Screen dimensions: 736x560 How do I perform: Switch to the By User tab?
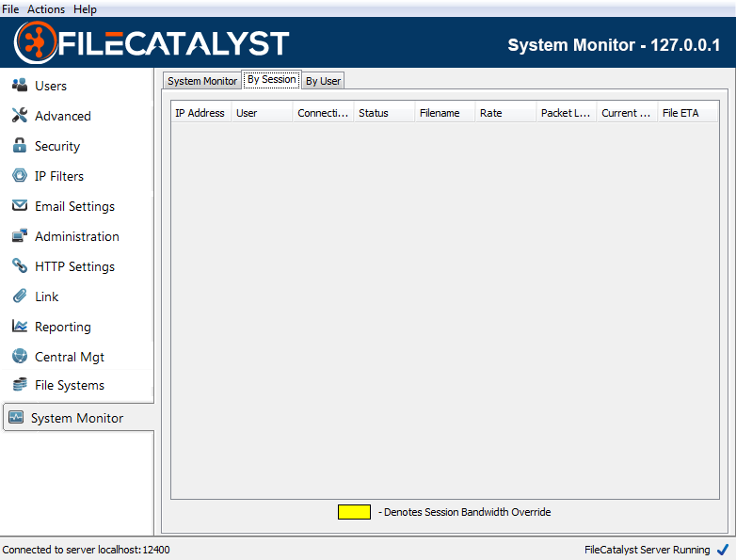click(323, 81)
